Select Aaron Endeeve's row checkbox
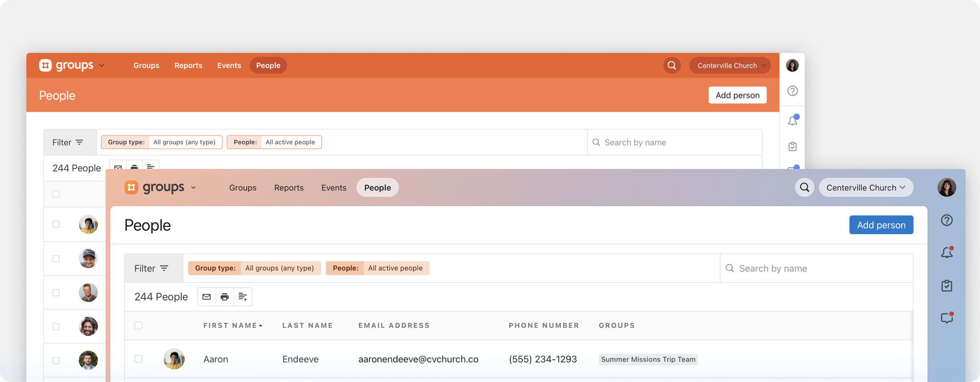The image size is (980, 382). click(x=138, y=359)
